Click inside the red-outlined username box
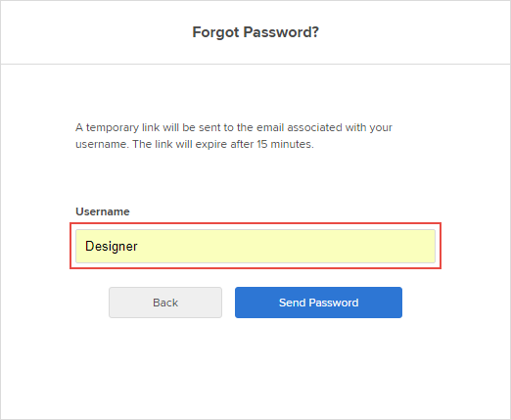 [255, 246]
